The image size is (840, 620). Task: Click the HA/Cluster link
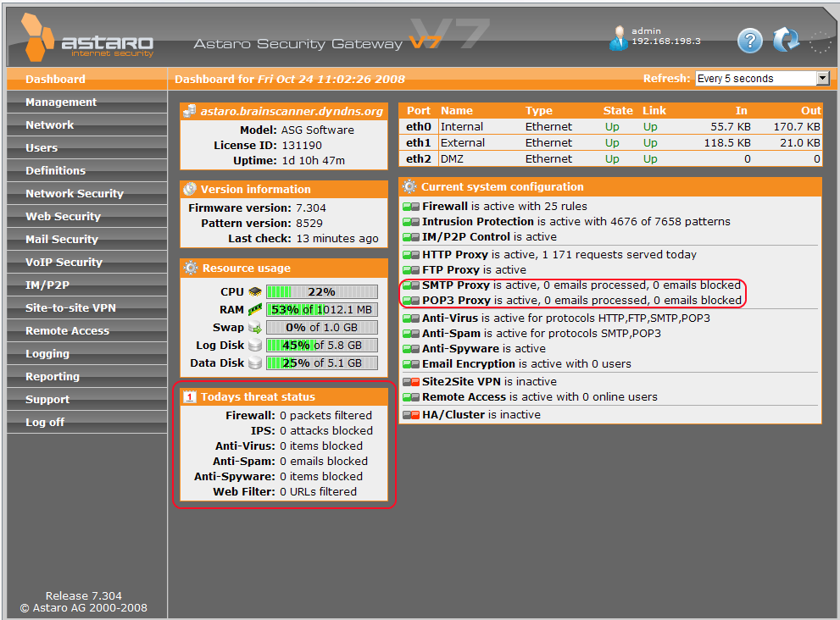click(453, 415)
